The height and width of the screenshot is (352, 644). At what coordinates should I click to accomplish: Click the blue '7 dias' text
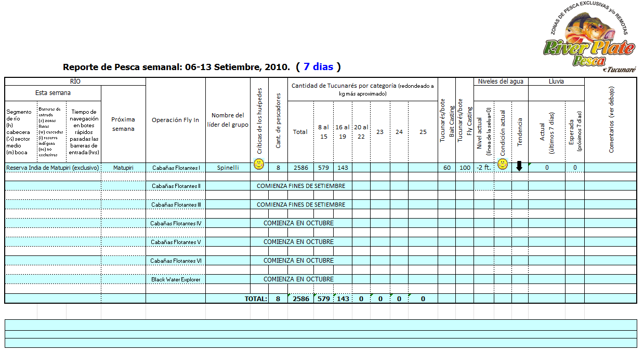click(319, 66)
